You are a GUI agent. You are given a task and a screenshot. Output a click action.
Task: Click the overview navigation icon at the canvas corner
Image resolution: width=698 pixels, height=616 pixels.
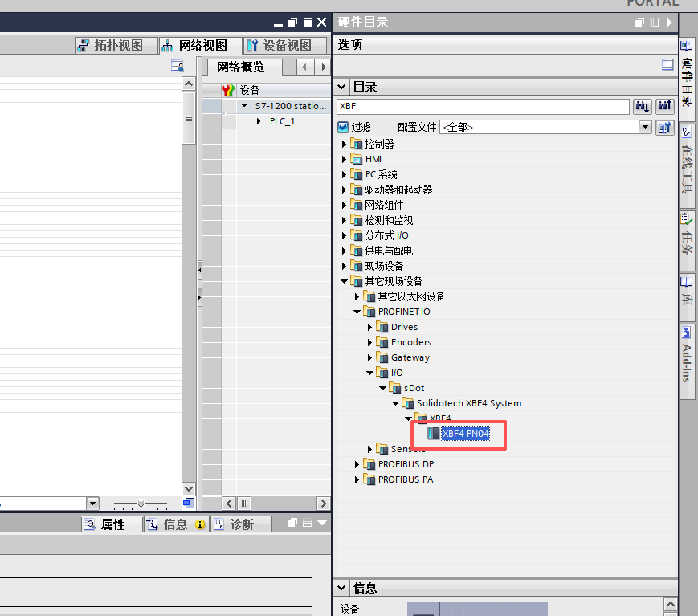(x=189, y=504)
